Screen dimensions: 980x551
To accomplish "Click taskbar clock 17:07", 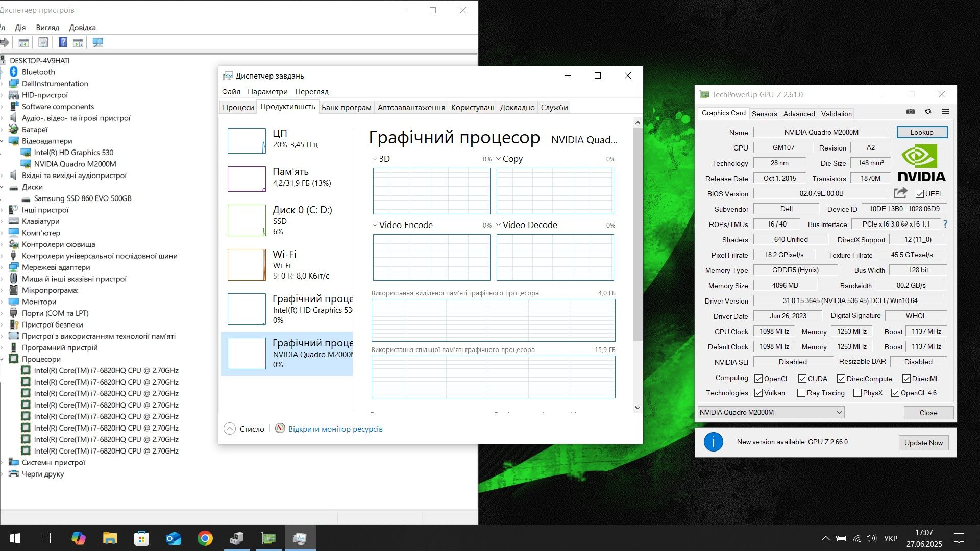I will point(924,533).
